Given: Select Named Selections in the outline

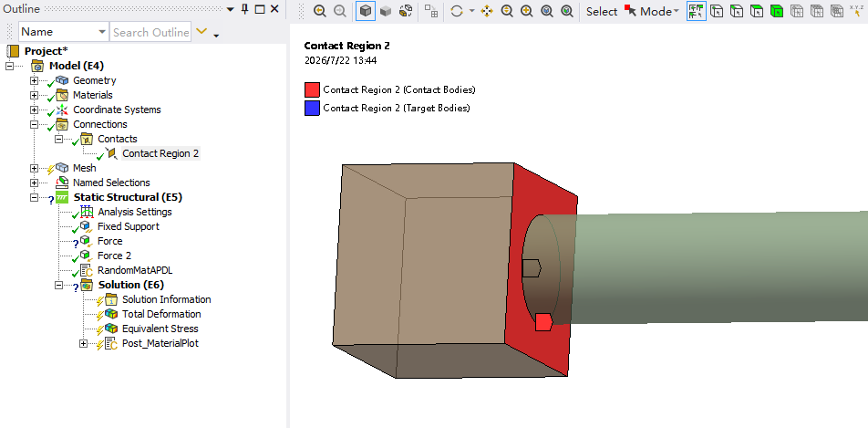Looking at the screenshot, I should [111, 183].
